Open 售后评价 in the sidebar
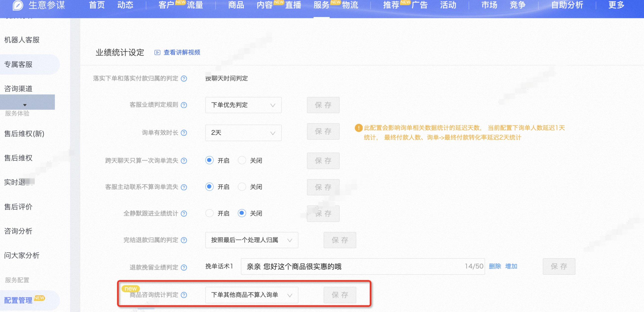644x312 pixels. 18,207
